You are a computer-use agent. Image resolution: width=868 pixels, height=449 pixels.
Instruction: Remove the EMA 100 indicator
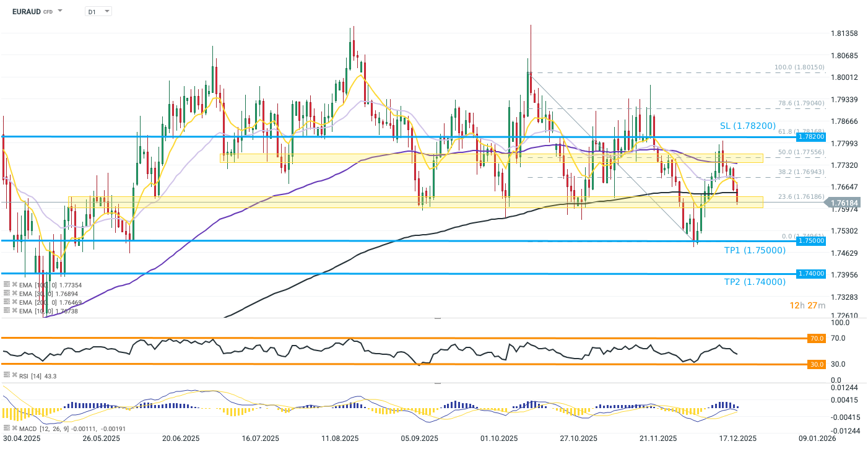(x=15, y=285)
